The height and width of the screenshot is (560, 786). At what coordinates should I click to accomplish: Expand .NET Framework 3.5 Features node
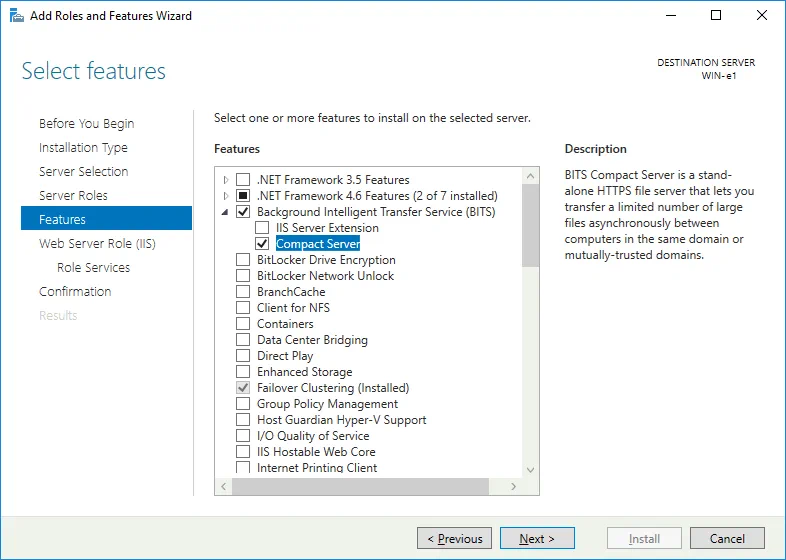226,180
